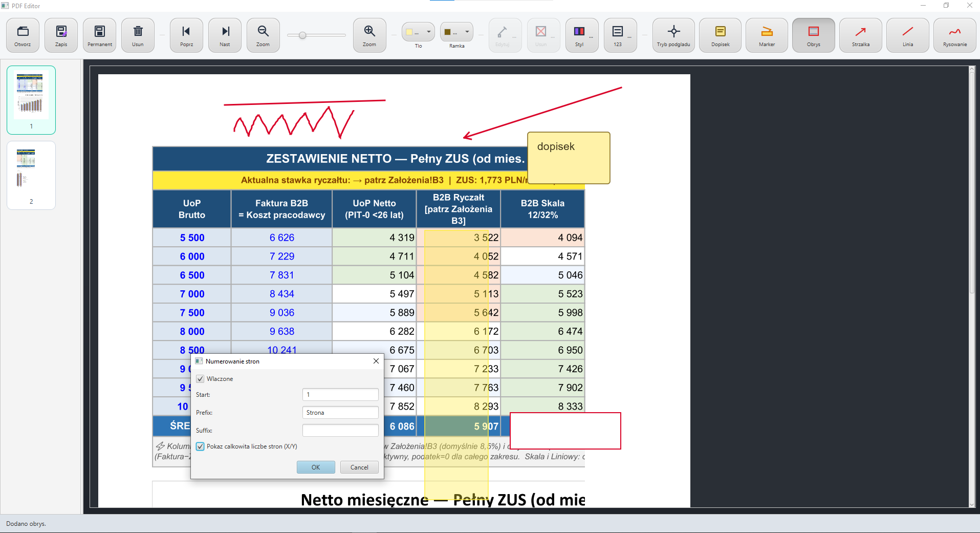Toggle the show total page count checkbox

(200, 446)
